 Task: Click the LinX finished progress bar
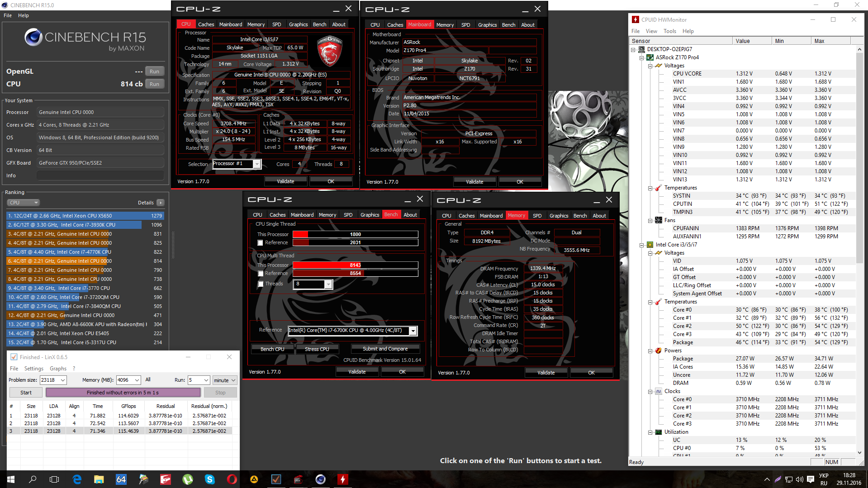coord(123,393)
